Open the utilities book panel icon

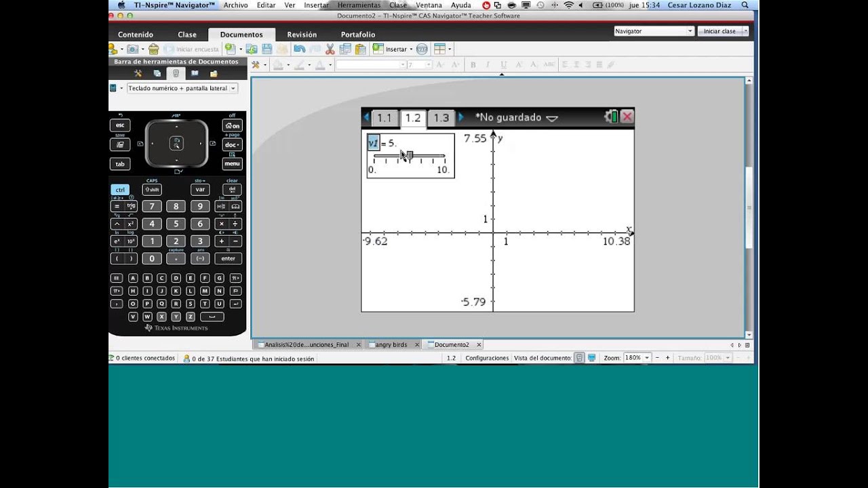coord(195,73)
